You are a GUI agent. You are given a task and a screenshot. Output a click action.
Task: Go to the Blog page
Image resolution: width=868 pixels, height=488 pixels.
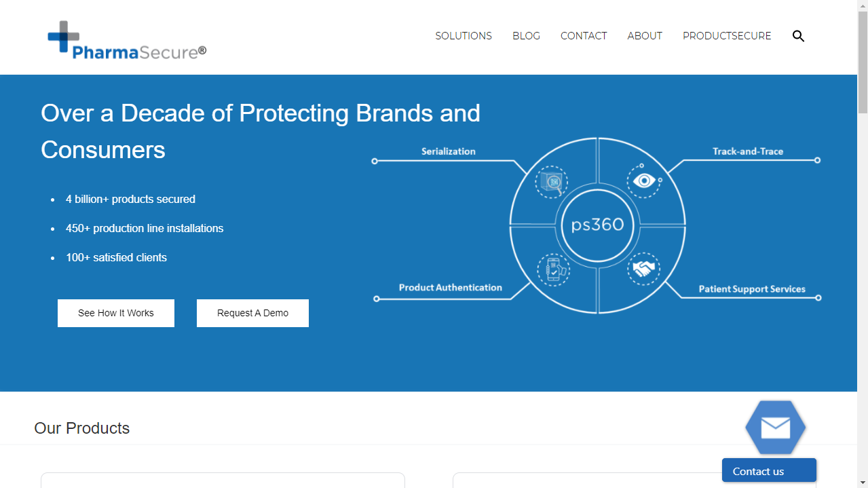(526, 36)
